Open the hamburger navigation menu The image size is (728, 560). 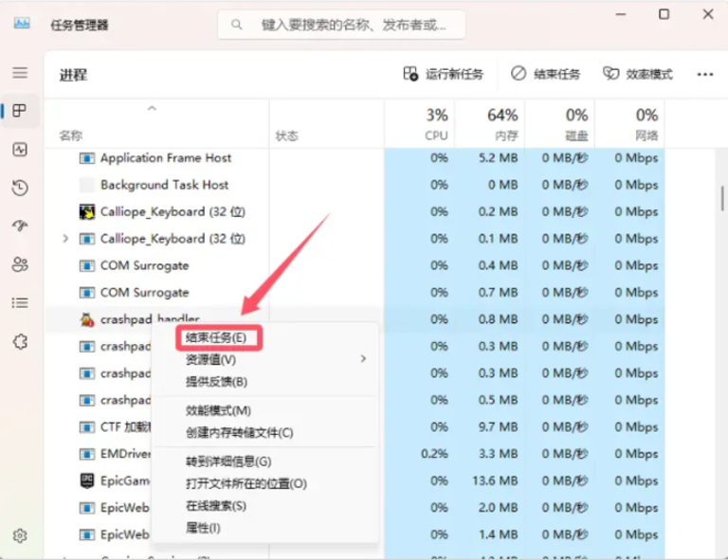(20, 73)
